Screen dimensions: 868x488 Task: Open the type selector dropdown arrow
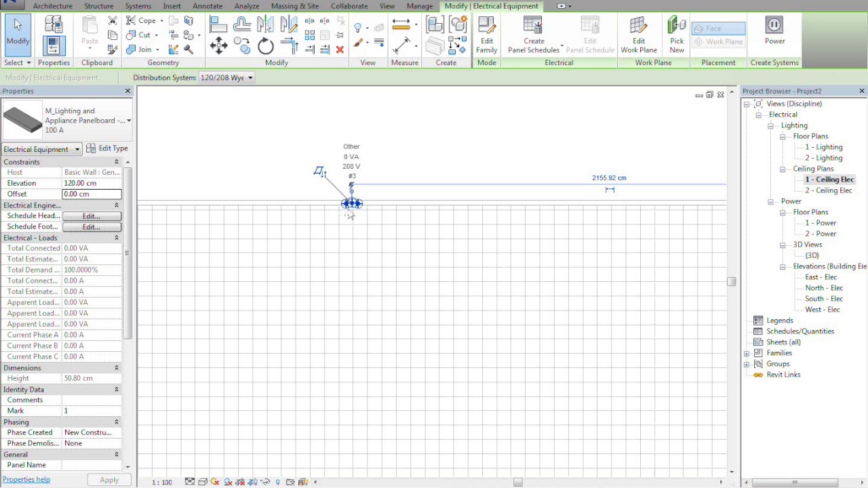[128, 121]
